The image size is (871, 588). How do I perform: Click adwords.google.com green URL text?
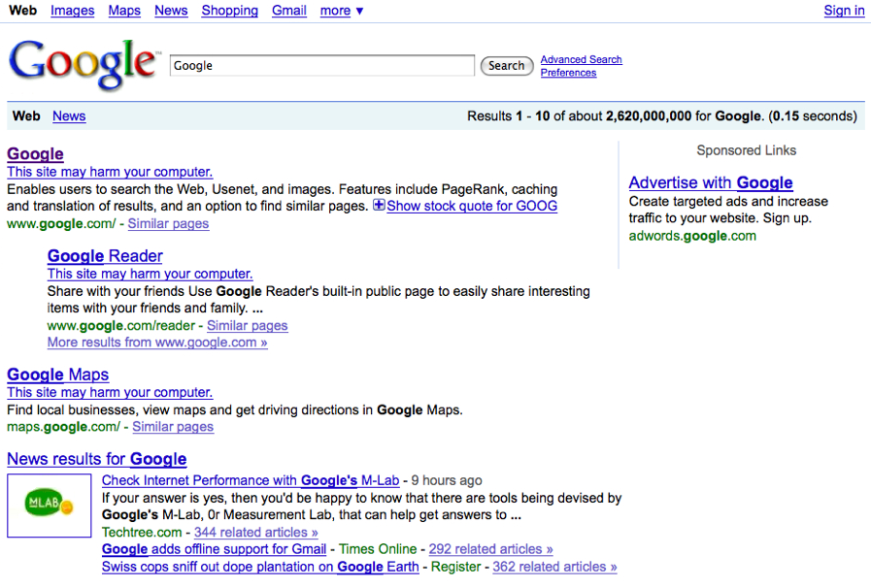tap(692, 236)
